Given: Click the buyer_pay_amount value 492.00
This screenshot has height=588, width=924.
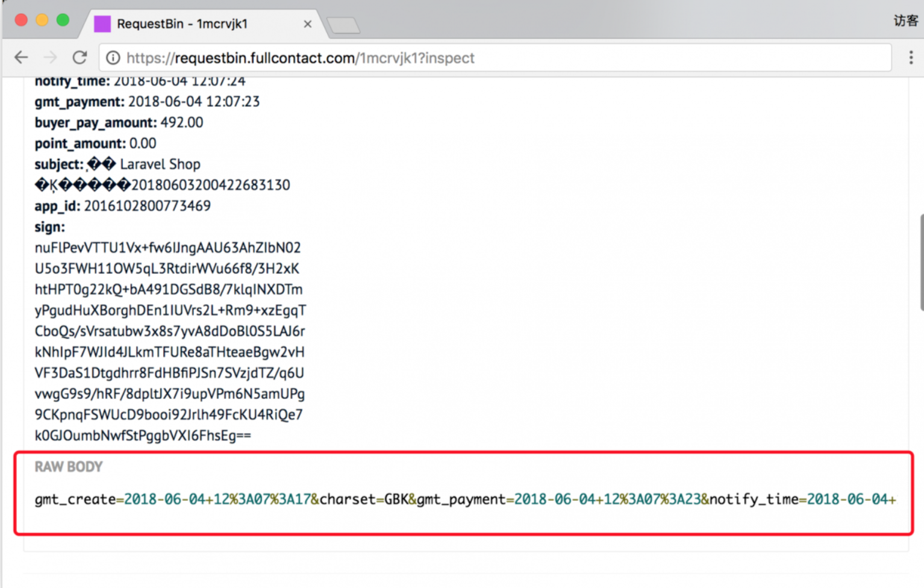Looking at the screenshot, I should (x=182, y=122).
